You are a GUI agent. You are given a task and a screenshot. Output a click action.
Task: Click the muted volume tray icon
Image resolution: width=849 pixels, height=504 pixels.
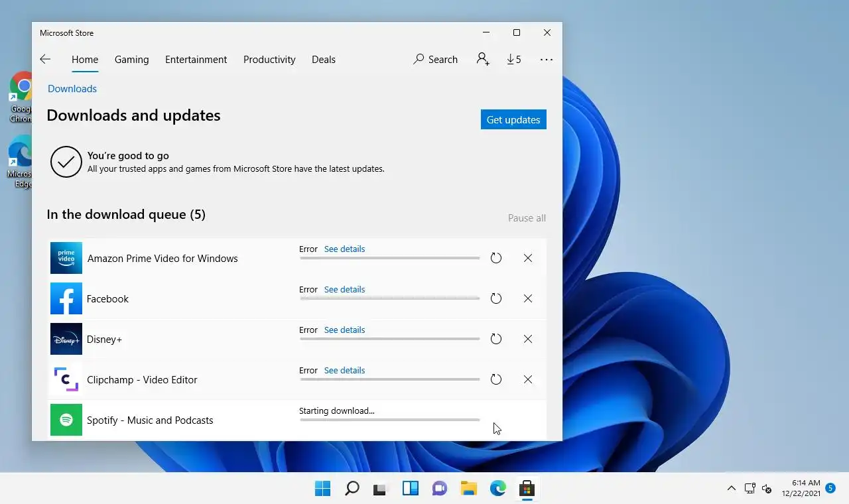click(x=767, y=489)
